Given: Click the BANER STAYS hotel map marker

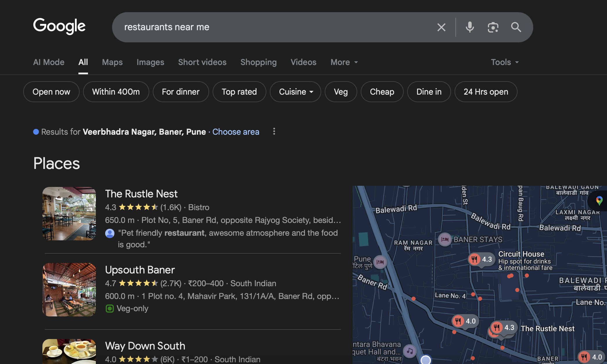Looking at the screenshot, I should pyautogui.click(x=445, y=239).
